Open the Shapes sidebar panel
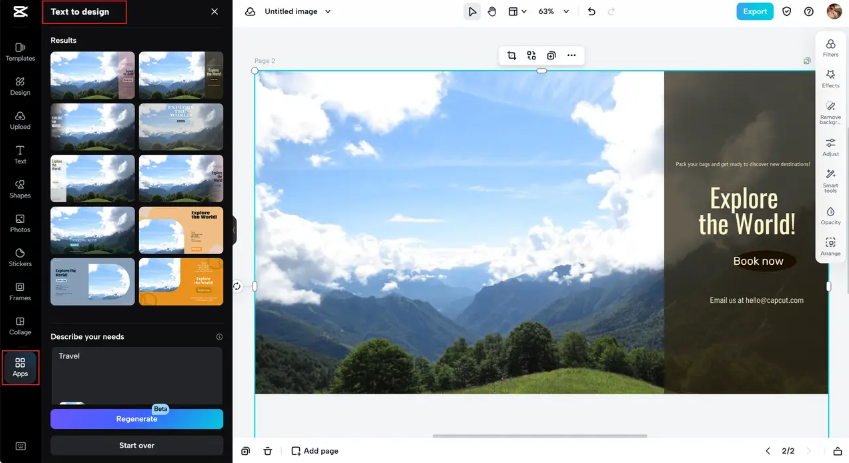849x463 pixels. tap(20, 188)
